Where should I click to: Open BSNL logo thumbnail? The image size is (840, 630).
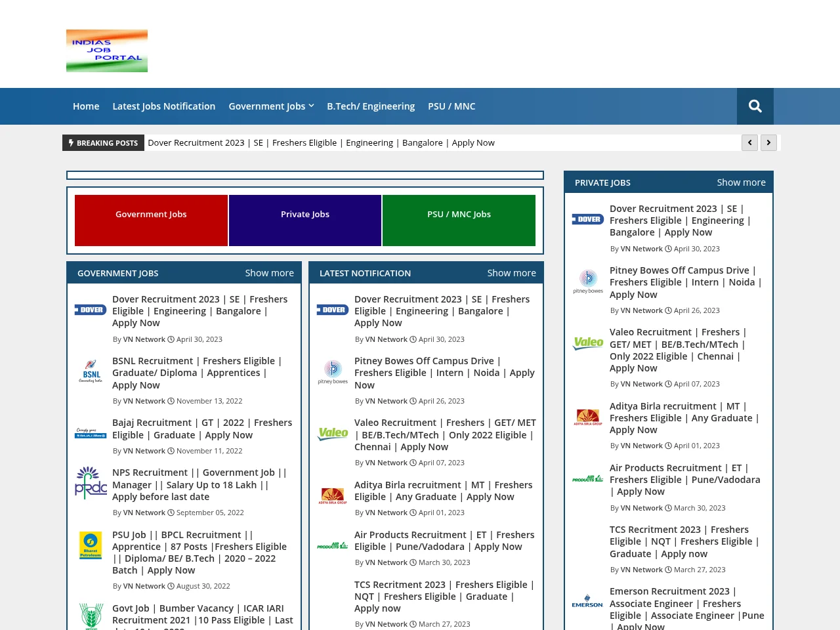(91, 371)
